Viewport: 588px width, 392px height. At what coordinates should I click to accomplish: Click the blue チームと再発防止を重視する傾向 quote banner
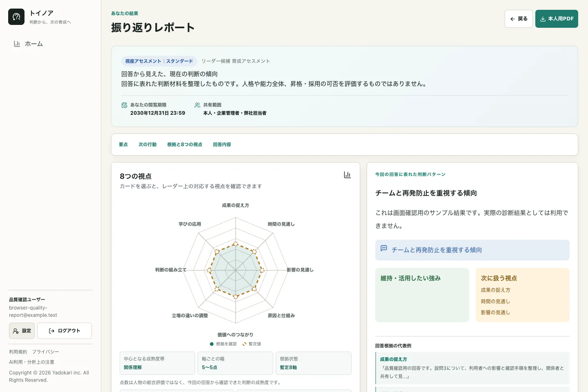472,250
